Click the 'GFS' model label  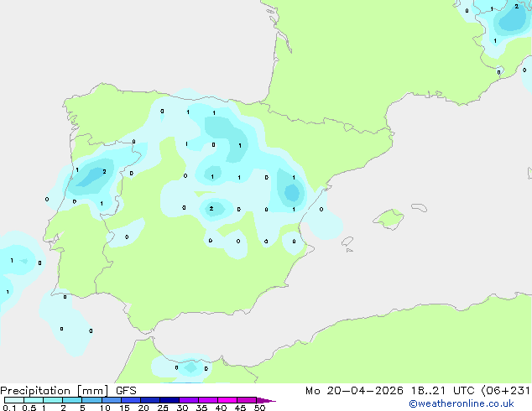[126, 391]
